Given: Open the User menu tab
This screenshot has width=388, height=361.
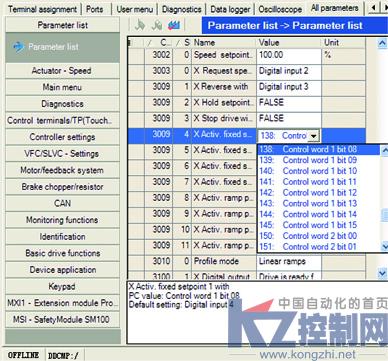Looking at the screenshot, I should [x=135, y=9].
